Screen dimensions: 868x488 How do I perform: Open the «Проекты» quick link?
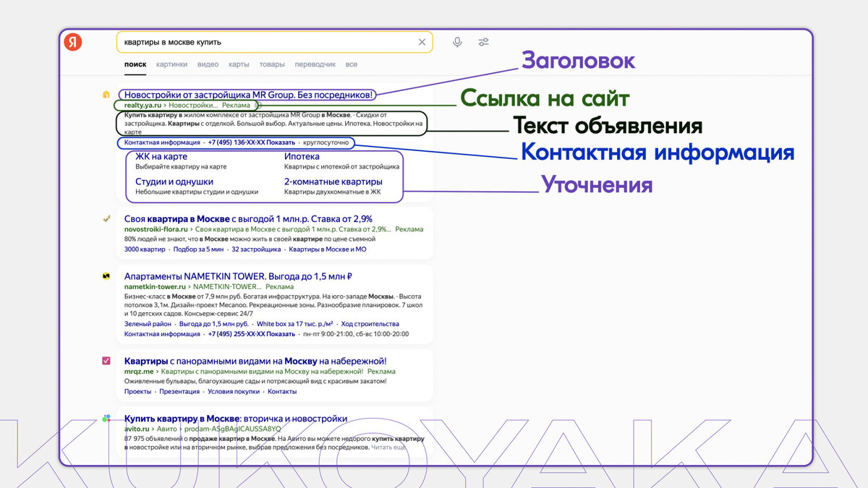[137, 391]
